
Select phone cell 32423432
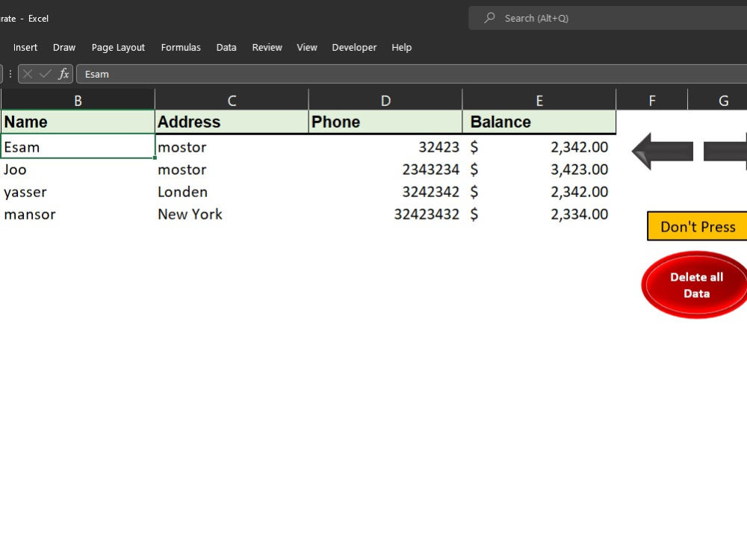[x=385, y=214]
